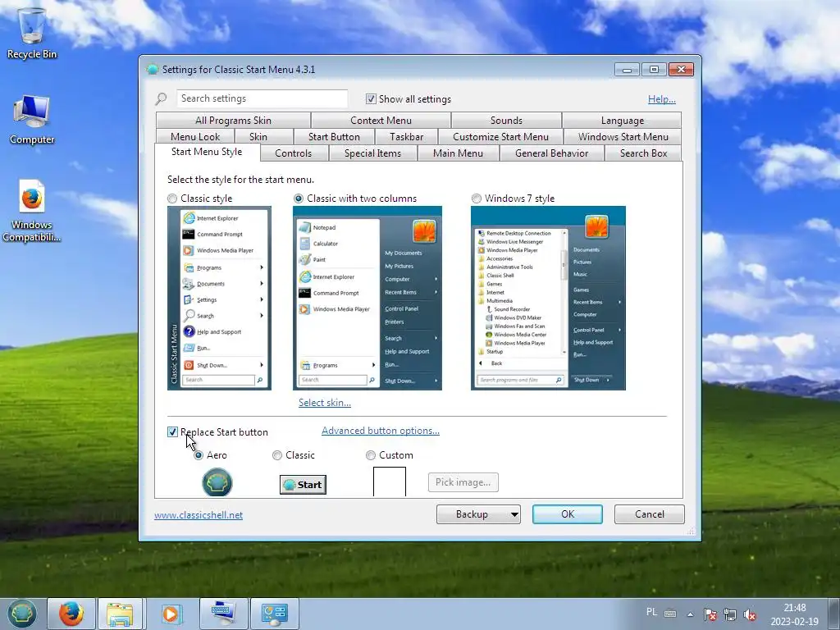Viewport: 840px width, 630px height.
Task: Open the Special Items tab
Action: coord(372,153)
